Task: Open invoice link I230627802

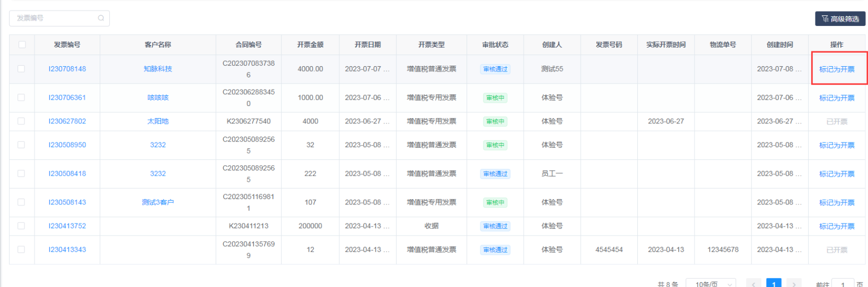Action: pos(67,121)
